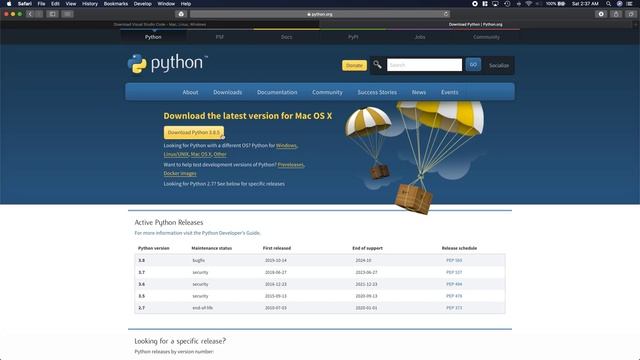Image resolution: width=640 pixels, height=360 pixels.
Task: Reload the page using the address bar icon
Action: 446,14
